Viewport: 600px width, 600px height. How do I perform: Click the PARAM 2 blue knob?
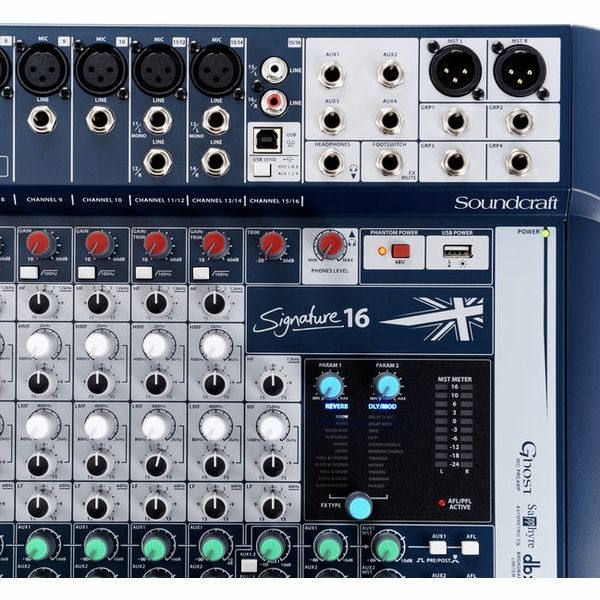387,386
